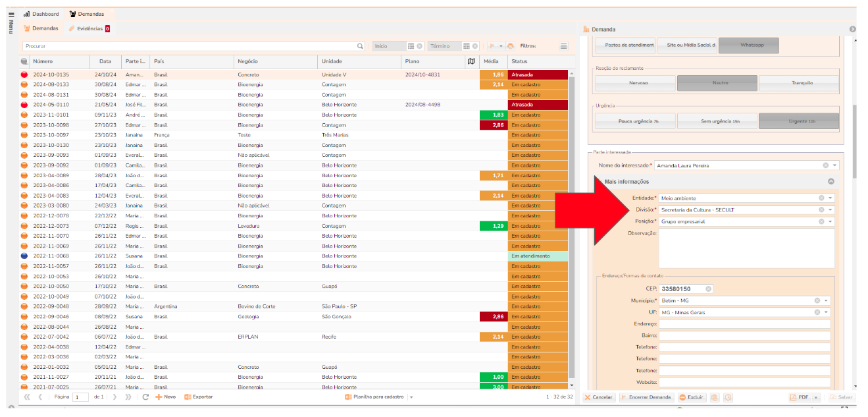Go to previous page icon
Image resolution: width=868 pixels, height=417 pixels.
(40, 397)
